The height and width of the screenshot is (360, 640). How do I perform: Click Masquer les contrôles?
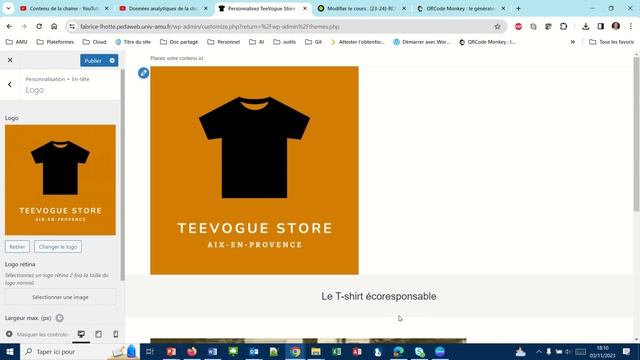38,334
